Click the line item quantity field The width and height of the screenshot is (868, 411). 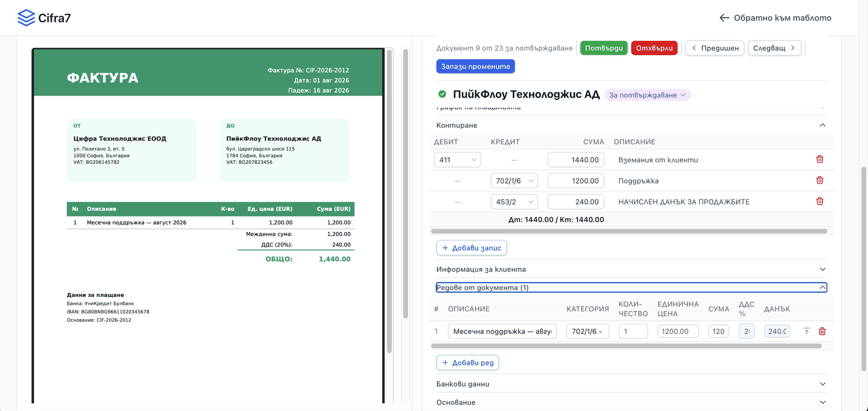(x=633, y=331)
